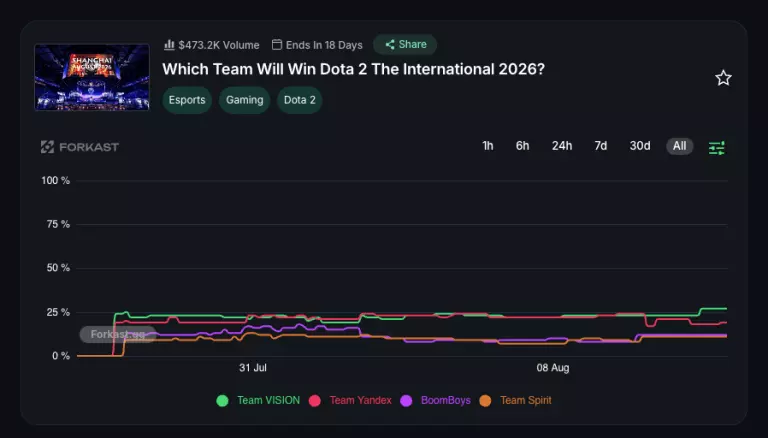Switch chart range to 7d

[600, 146]
